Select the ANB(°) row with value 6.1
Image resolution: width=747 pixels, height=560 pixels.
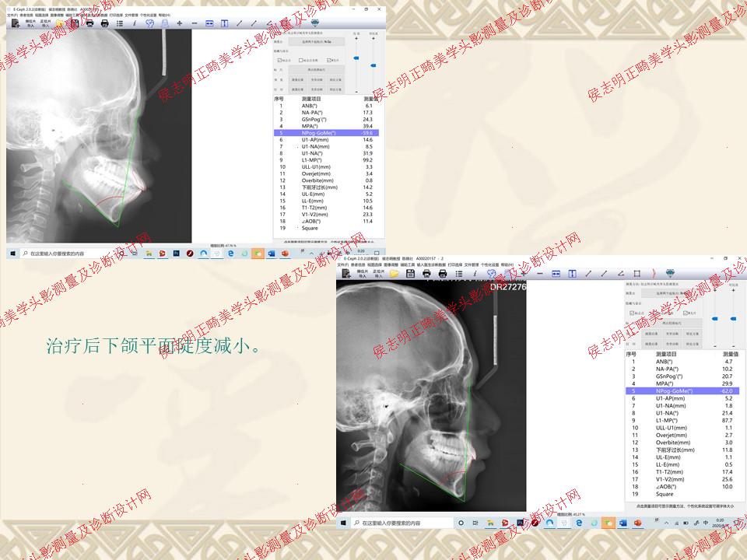pos(326,106)
